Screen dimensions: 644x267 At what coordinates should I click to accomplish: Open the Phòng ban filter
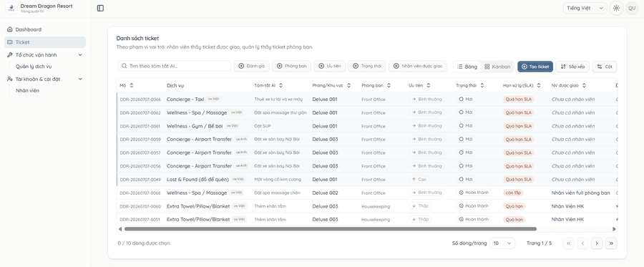click(x=292, y=66)
